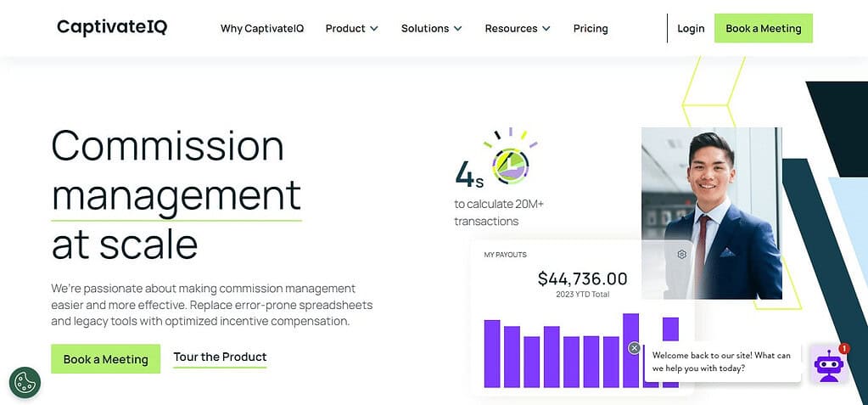Image resolution: width=868 pixels, height=405 pixels.
Task: Click the smiling businessman photo
Action: coord(712,213)
